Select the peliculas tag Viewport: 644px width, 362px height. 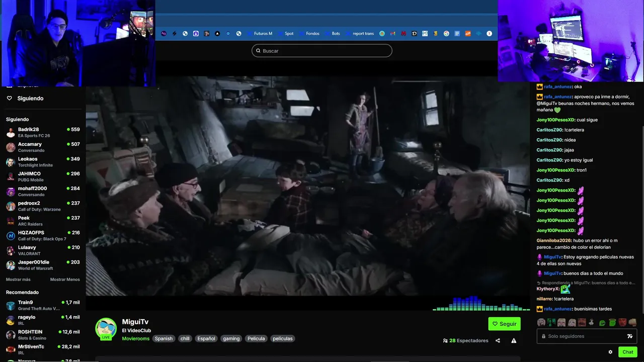(283, 339)
